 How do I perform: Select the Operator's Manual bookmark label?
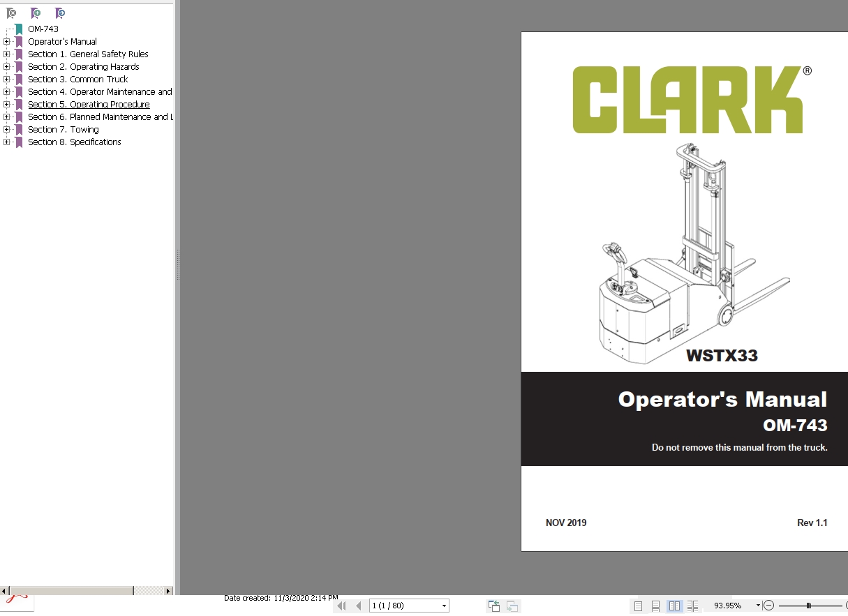pos(62,42)
